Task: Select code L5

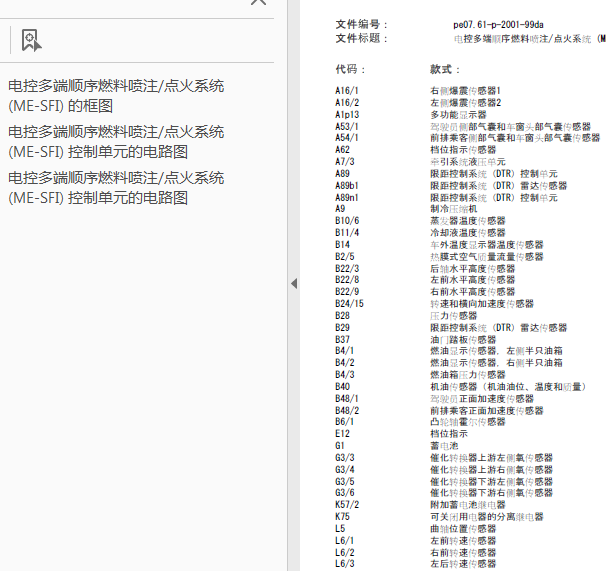Action: [x=340, y=528]
